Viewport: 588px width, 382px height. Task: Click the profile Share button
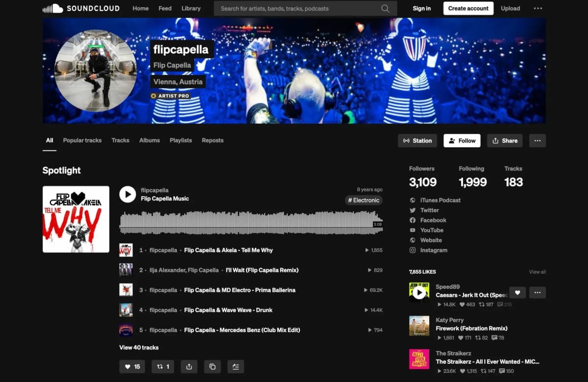click(505, 141)
